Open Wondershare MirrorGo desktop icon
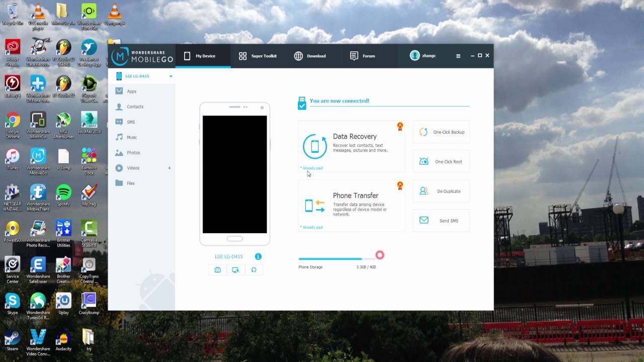644x362 pixels. click(38, 125)
